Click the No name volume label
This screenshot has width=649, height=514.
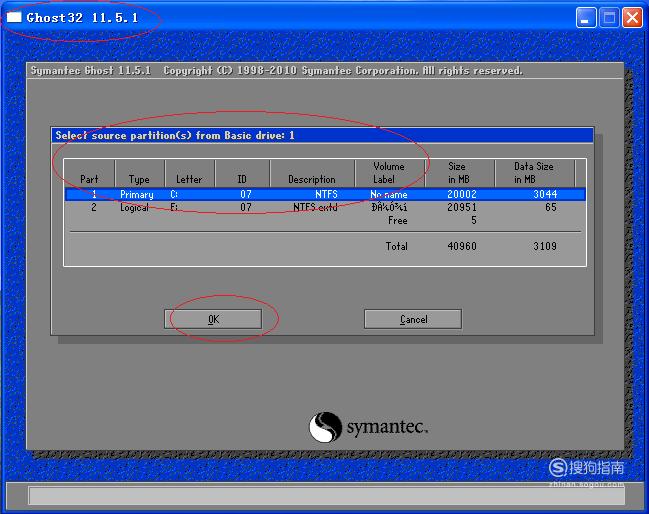pos(389,194)
